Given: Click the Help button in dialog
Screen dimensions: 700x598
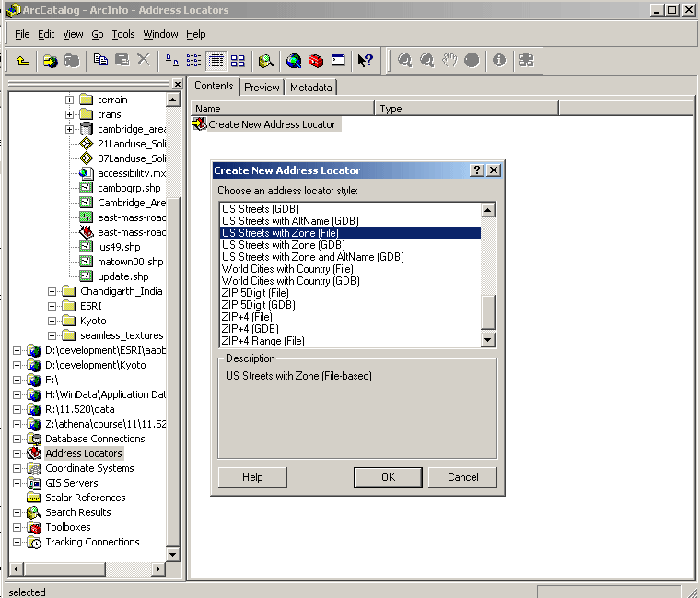Looking at the screenshot, I should point(252,477).
